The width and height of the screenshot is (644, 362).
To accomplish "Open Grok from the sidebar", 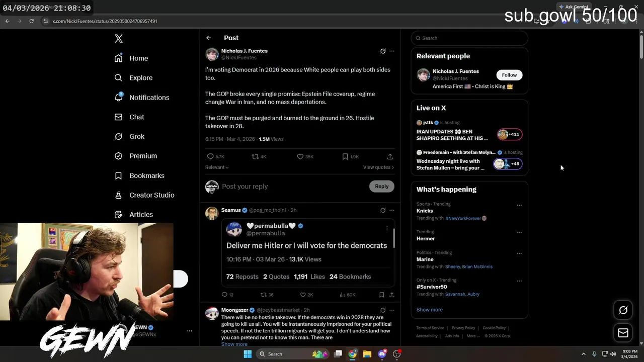I will coord(129,136).
